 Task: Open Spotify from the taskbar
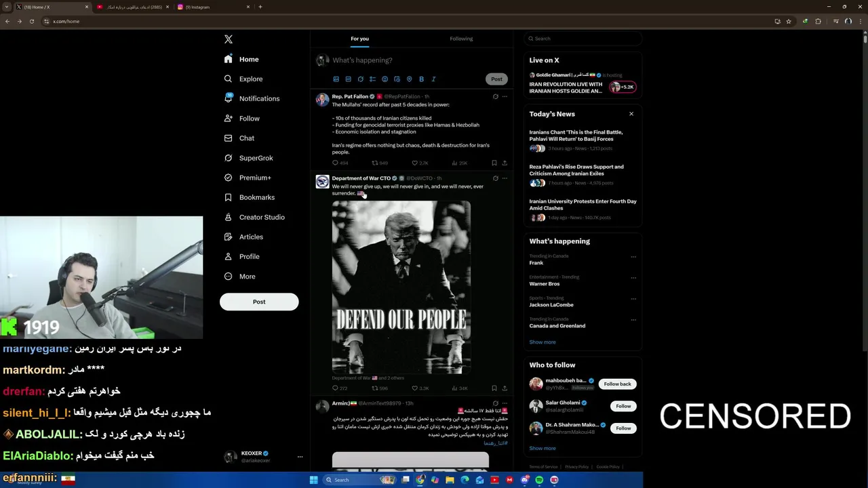point(539,480)
